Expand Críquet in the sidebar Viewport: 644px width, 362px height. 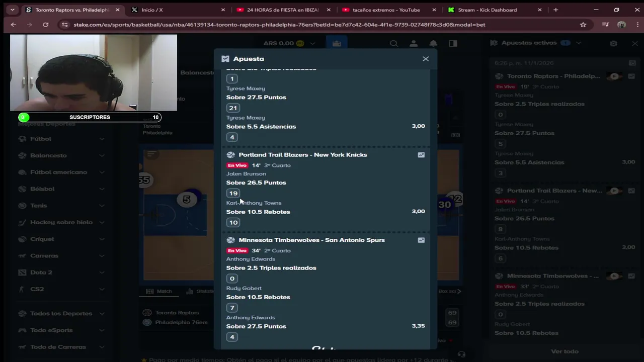[102, 239]
